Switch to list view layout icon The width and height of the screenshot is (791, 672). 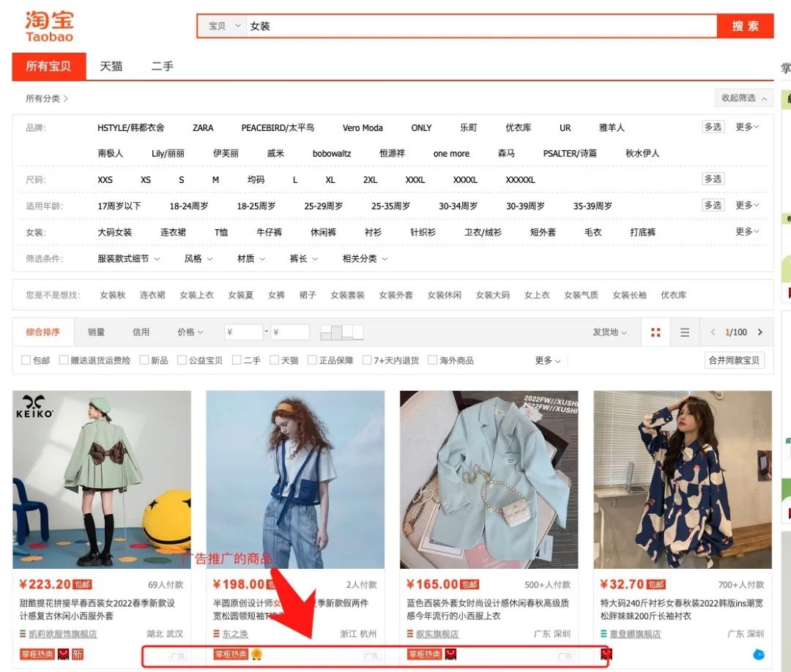pyautogui.click(x=685, y=332)
